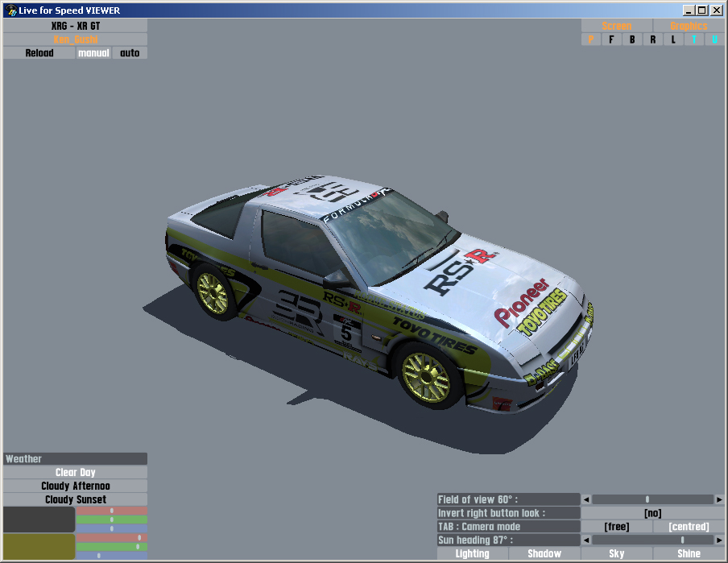The image size is (728, 563).
Task: Select Cloudy Afternoo weather
Action: (x=75, y=486)
